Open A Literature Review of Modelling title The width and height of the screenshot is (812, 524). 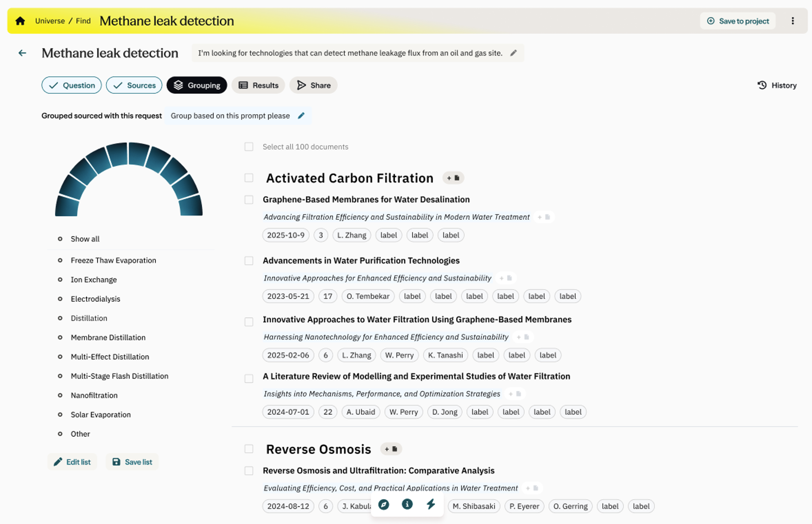tap(416, 376)
